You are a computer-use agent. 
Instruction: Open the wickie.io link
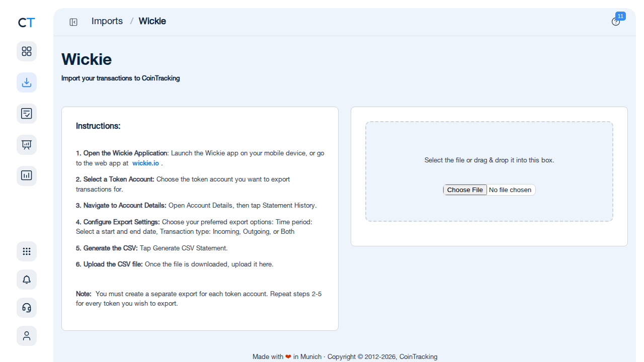click(x=145, y=163)
